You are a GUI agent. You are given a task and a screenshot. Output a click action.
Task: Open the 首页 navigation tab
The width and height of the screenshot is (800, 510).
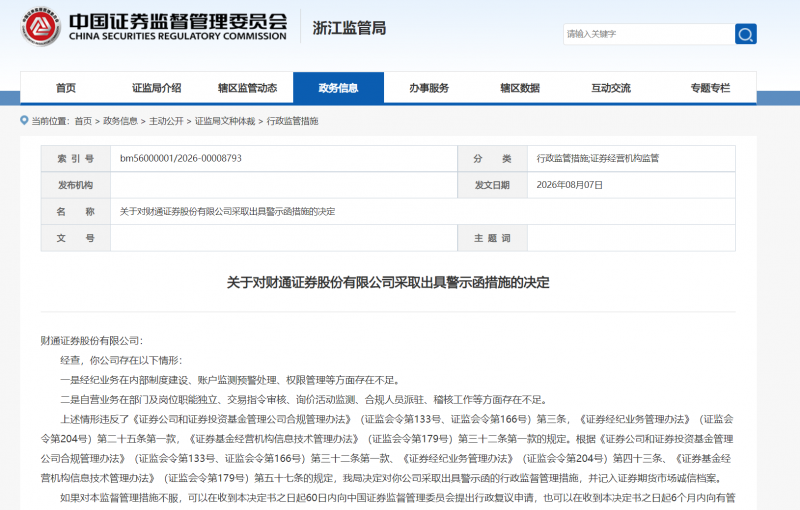(66, 88)
